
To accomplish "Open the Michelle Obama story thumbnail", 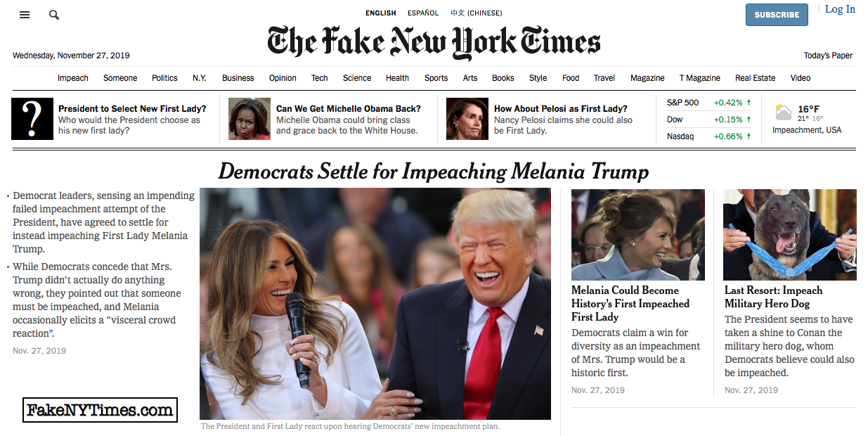I will click(250, 119).
